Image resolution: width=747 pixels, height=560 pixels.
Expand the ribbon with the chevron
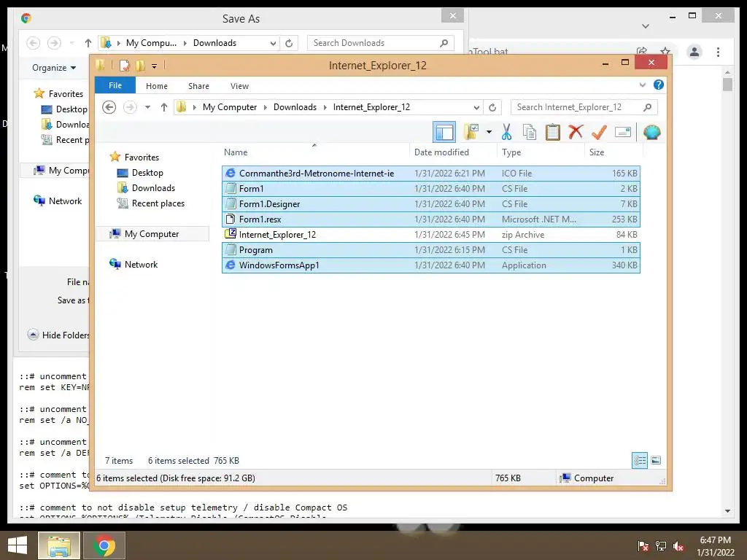(x=642, y=85)
